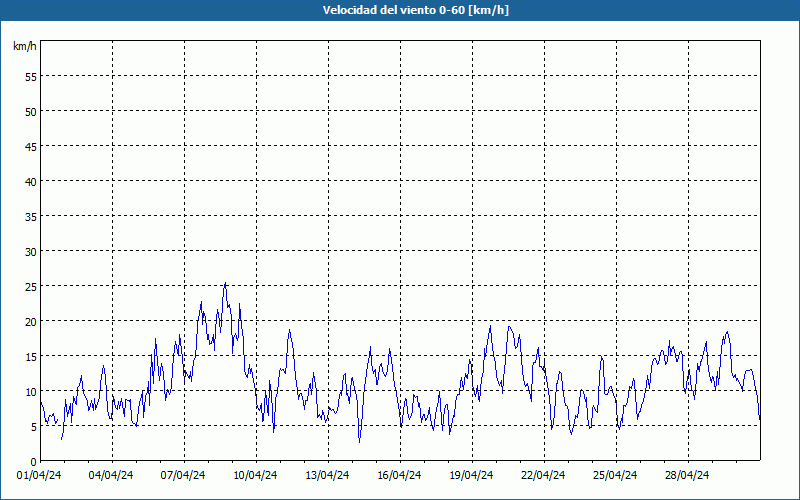Screen dimensions: 800x500
Task: Select the date label '19/04/24'
Action: tap(471, 475)
